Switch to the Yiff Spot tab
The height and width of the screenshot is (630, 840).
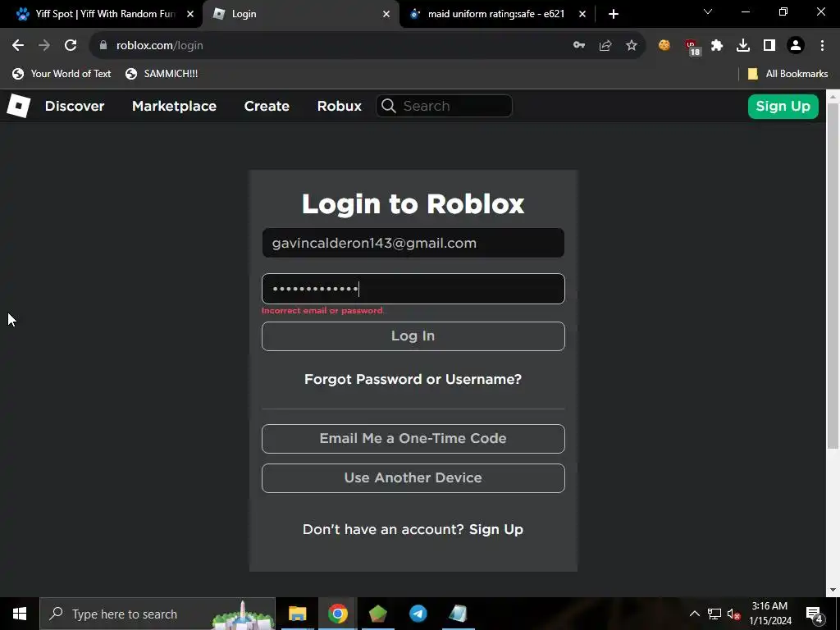[101, 14]
